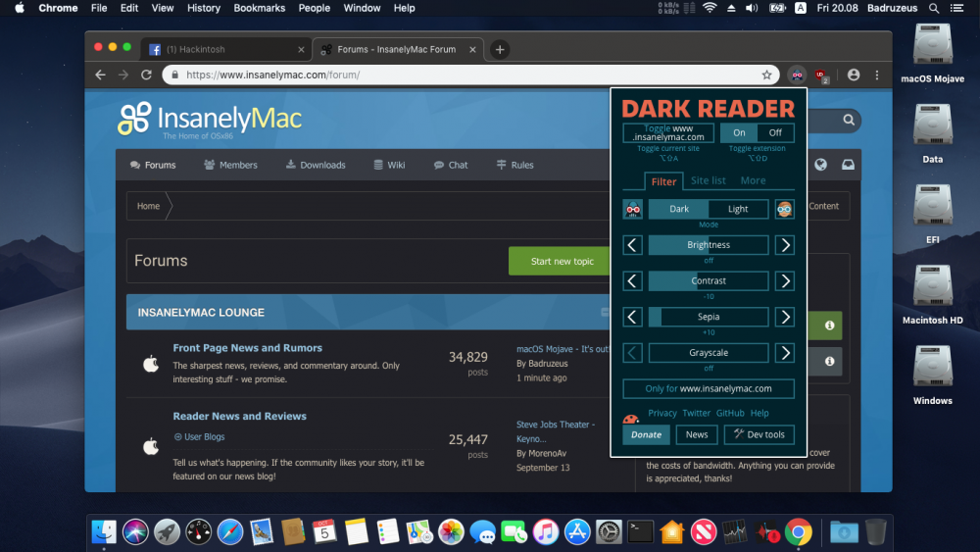This screenshot has height=552, width=980.
Task: Decrease Sepia with left arrow
Action: 632,317
